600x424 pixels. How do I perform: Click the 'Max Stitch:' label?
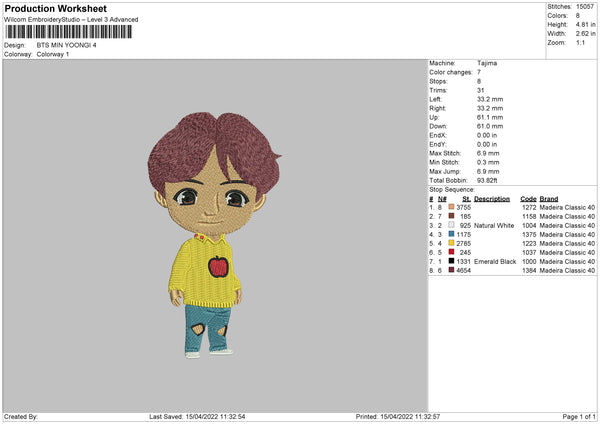(445, 153)
